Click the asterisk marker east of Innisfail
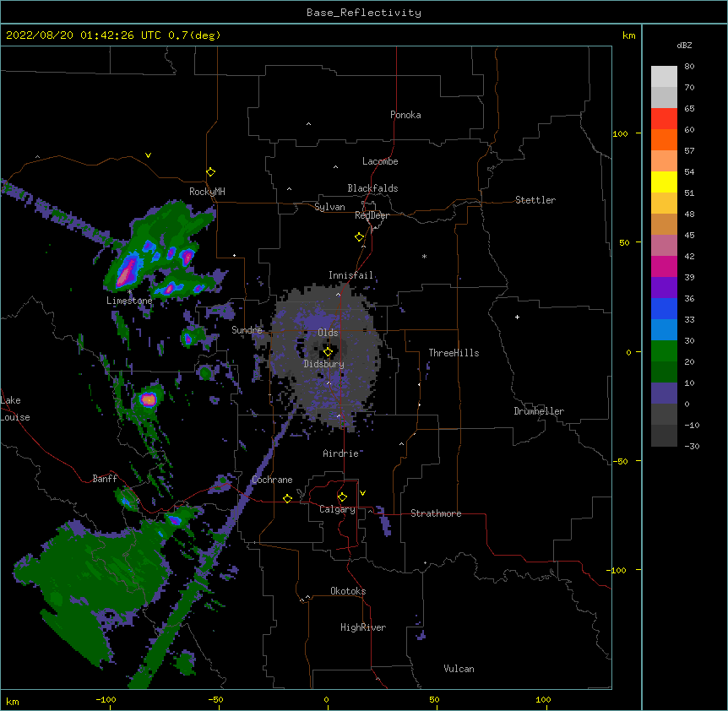Image resolution: width=728 pixels, height=711 pixels. (x=424, y=256)
